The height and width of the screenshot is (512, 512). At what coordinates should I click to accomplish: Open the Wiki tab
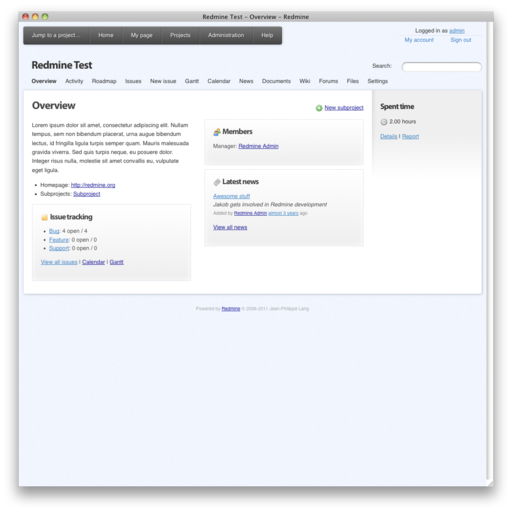click(x=305, y=81)
